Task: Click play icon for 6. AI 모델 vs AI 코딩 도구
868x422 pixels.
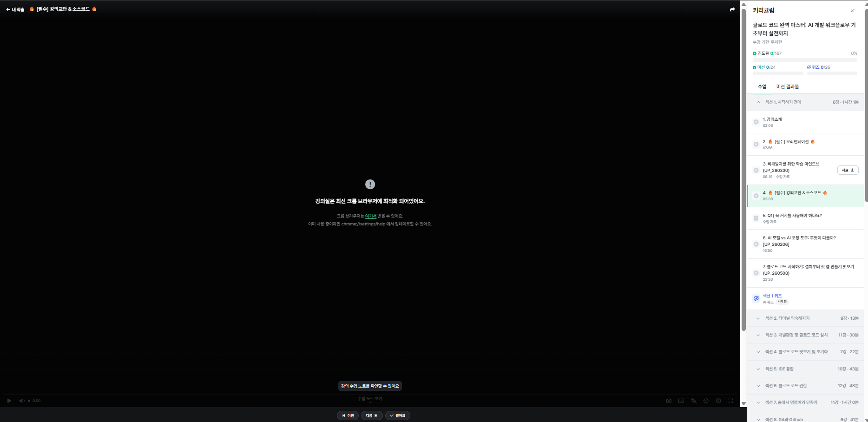Action: tap(756, 244)
